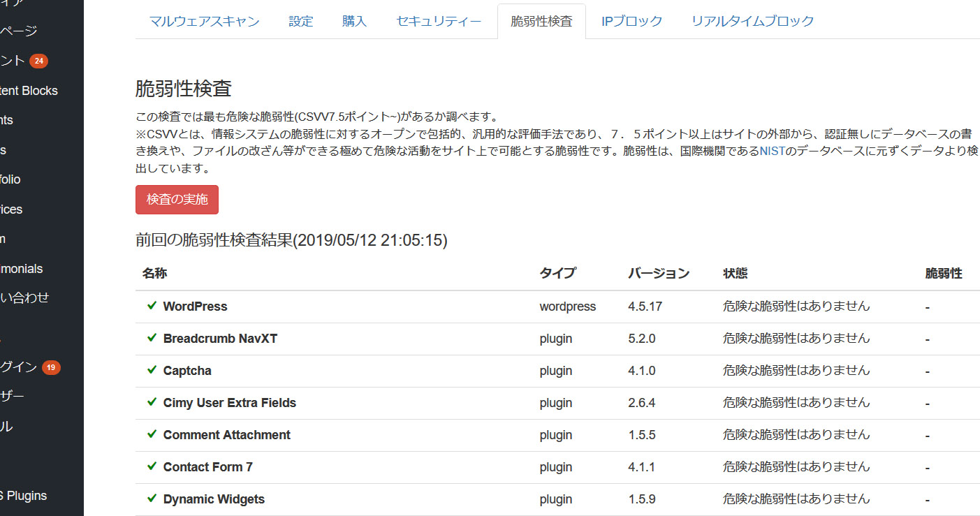Switch to the マルウェアスキャン tab

[x=204, y=21]
